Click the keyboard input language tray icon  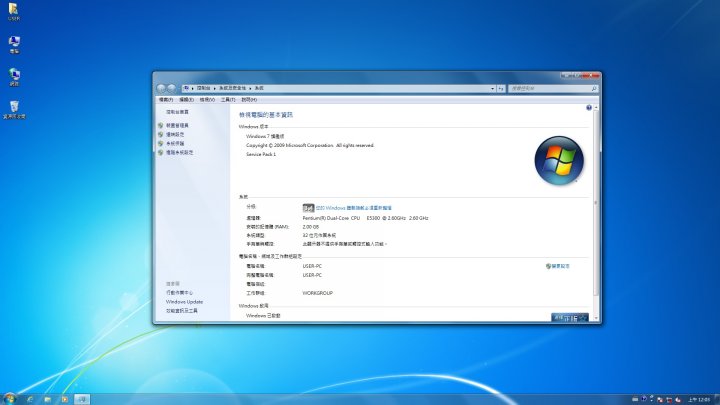[635, 399]
